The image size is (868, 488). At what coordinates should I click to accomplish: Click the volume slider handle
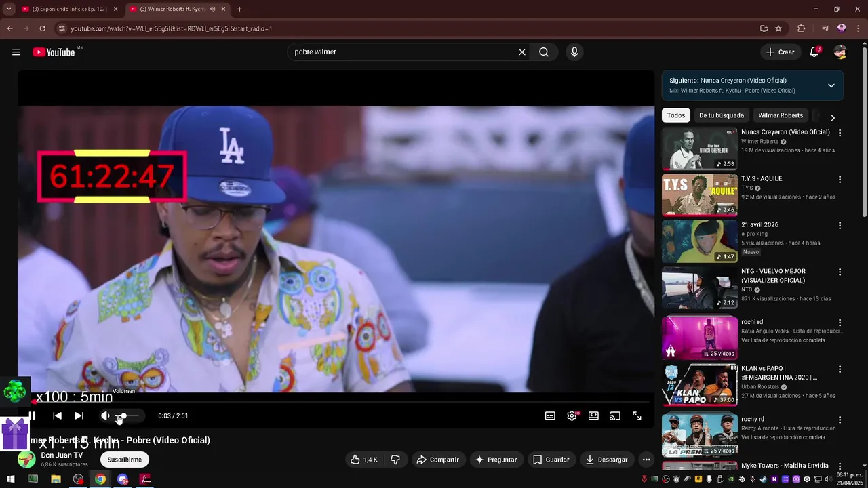click(x=123, y=415)
